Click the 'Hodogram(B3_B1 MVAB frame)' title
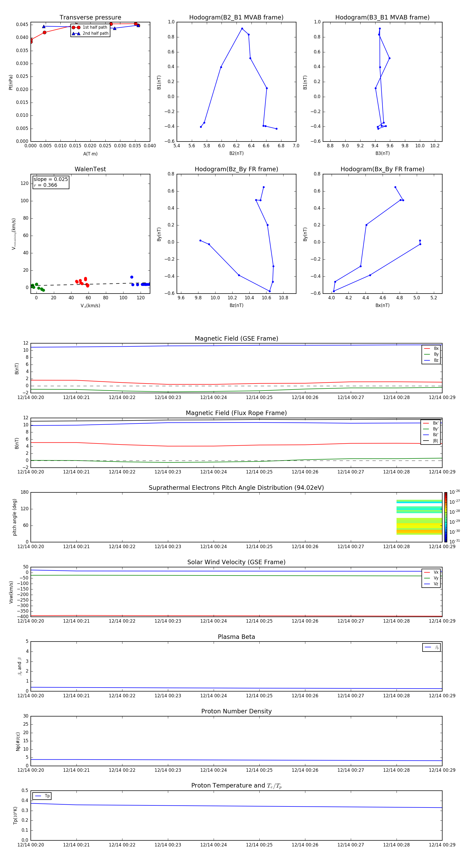 coord(382,18)
